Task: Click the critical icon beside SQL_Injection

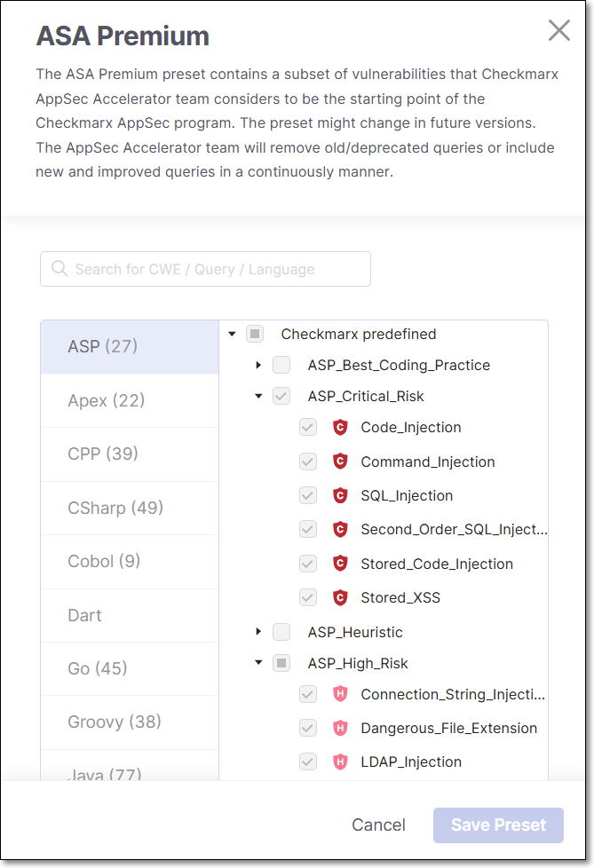Action: point(339,496)
